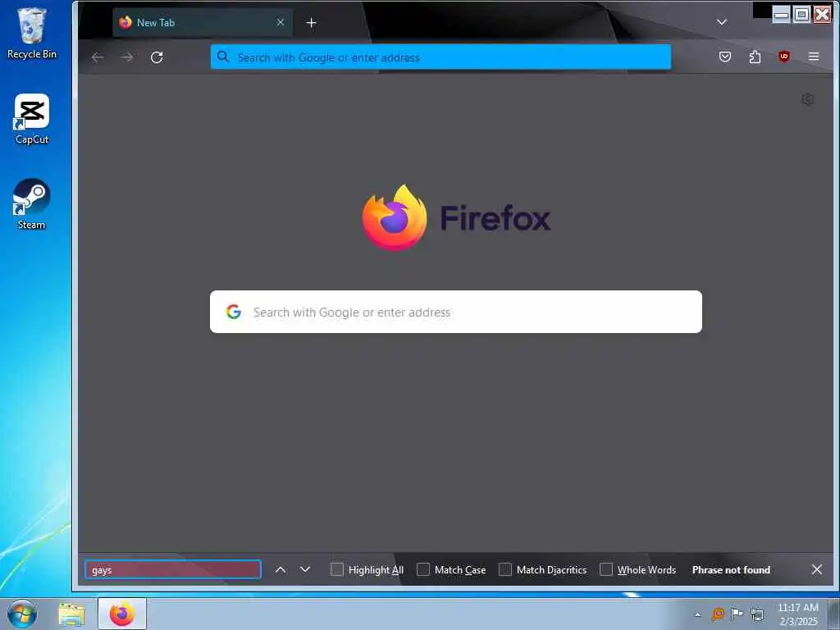
Task: Open the Steam desktop shortcut
Action: (32, 204)
